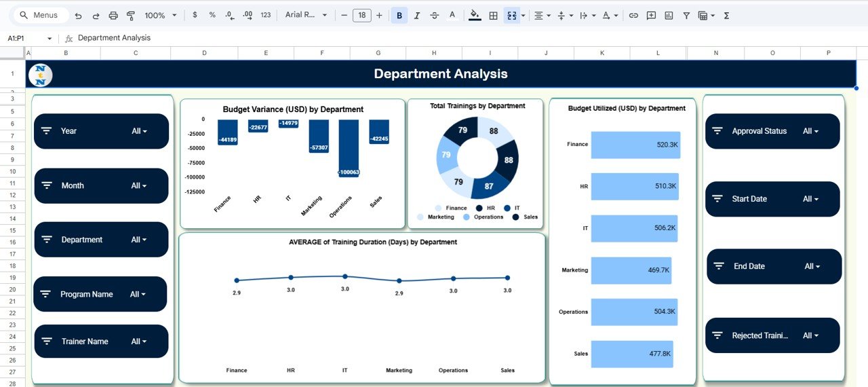Screen dimensions: 868x387
Task: Click the Department slicer button
Action: [101, 240]
